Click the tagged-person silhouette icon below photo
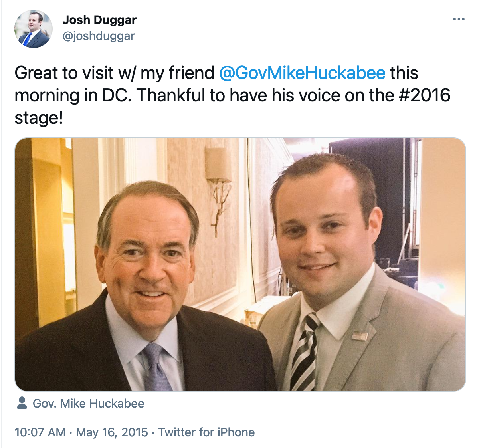The image size is (479, 448). pos(22,403)
